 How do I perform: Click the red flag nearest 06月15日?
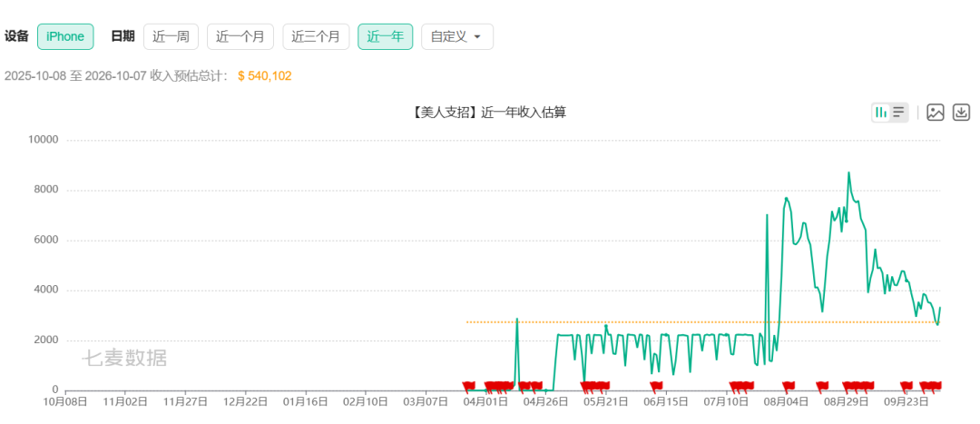point(656,385)
